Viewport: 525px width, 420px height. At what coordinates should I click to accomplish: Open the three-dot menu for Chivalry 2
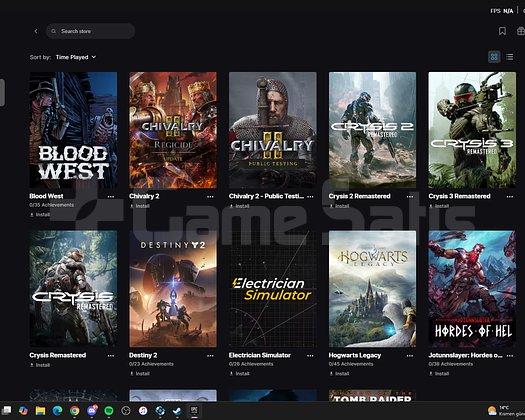(210, 197)
